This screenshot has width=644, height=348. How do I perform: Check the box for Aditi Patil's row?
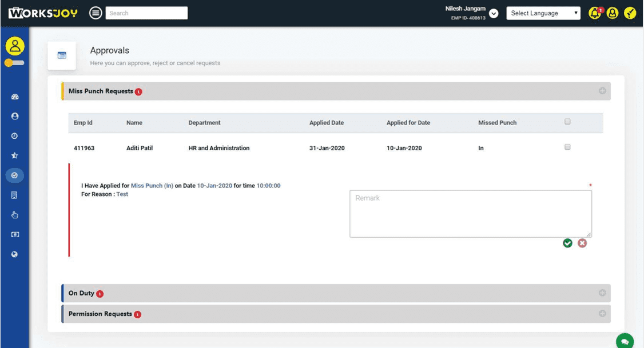click(567, 147)
